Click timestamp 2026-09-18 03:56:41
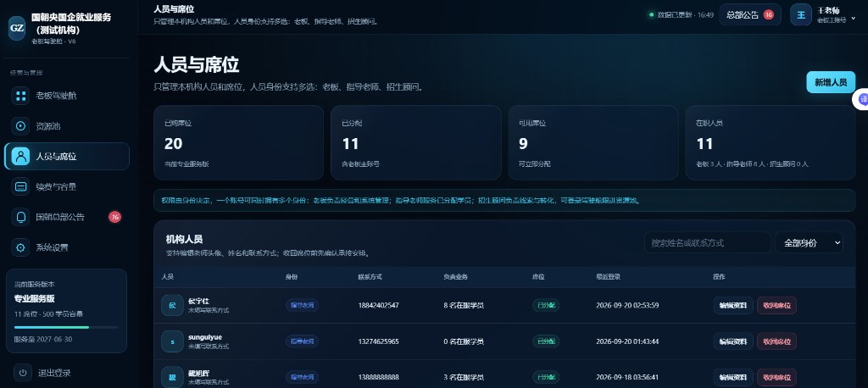Viewport: 868px width, 388px height. tap(627, 377)
